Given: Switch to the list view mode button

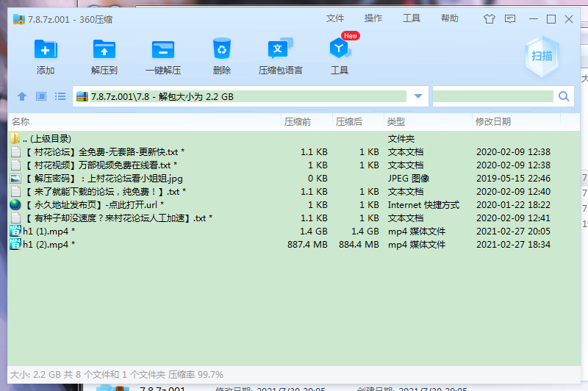Looking at the screenshot, I should pyautogui.click(x=60, y=96).
